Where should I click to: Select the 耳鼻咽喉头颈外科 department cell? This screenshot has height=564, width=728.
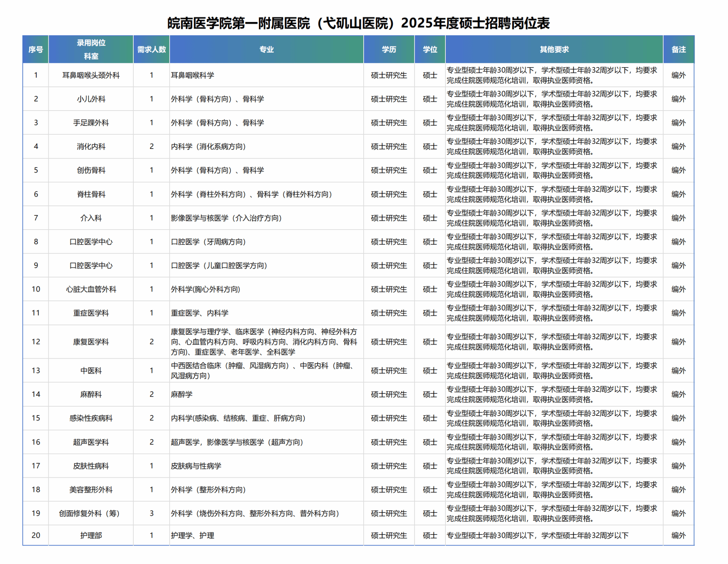(91, 75)
